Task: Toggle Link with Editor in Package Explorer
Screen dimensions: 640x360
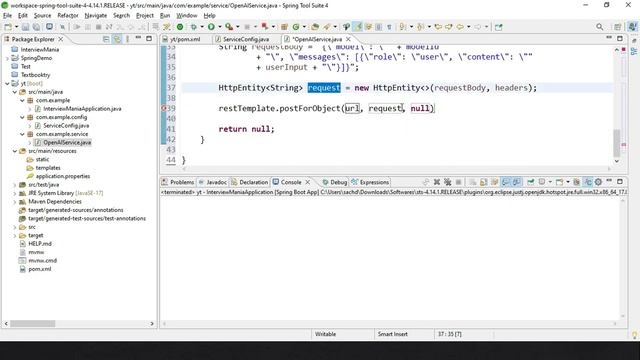Action: click(117, 39)
